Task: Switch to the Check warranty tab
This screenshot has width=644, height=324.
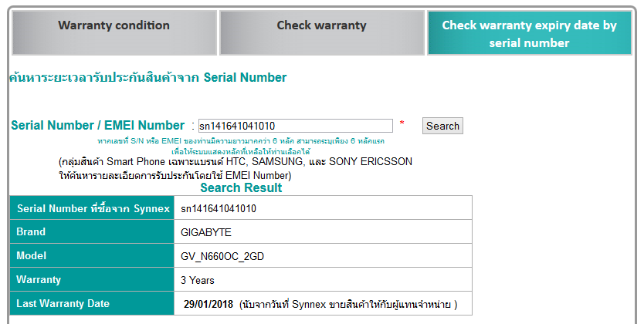Action: click(x=321, y=25)
